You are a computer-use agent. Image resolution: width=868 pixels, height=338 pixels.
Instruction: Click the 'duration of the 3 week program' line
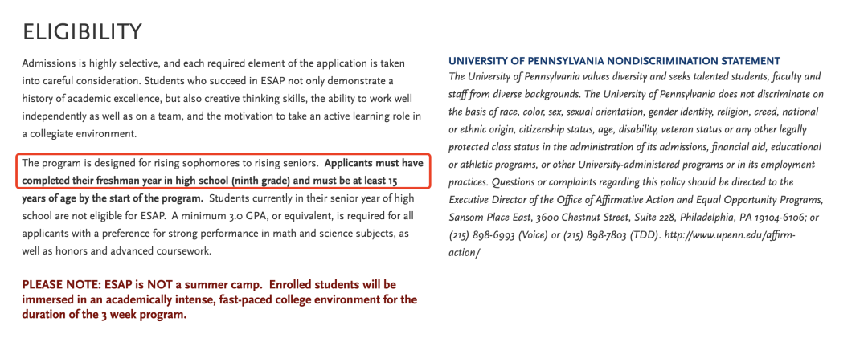click(104, 316)
